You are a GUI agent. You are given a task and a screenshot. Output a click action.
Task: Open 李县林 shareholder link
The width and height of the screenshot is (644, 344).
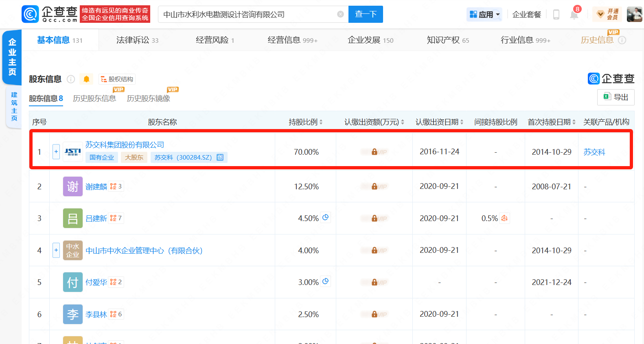coord(96,314)
